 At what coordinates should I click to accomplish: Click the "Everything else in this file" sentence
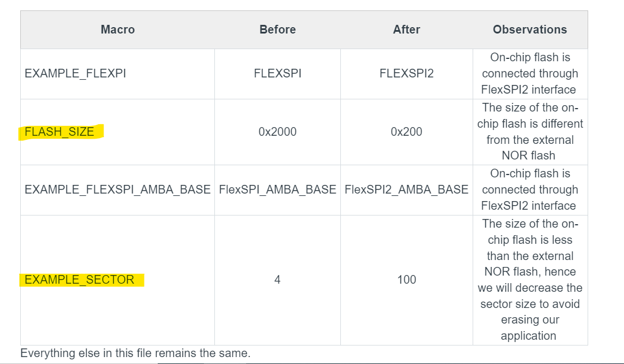(135, 353)
